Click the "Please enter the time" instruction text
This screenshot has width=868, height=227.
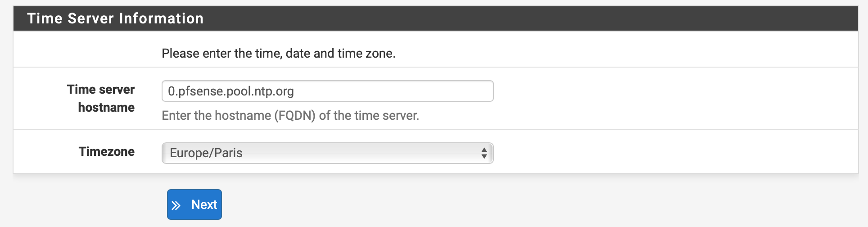278,54
